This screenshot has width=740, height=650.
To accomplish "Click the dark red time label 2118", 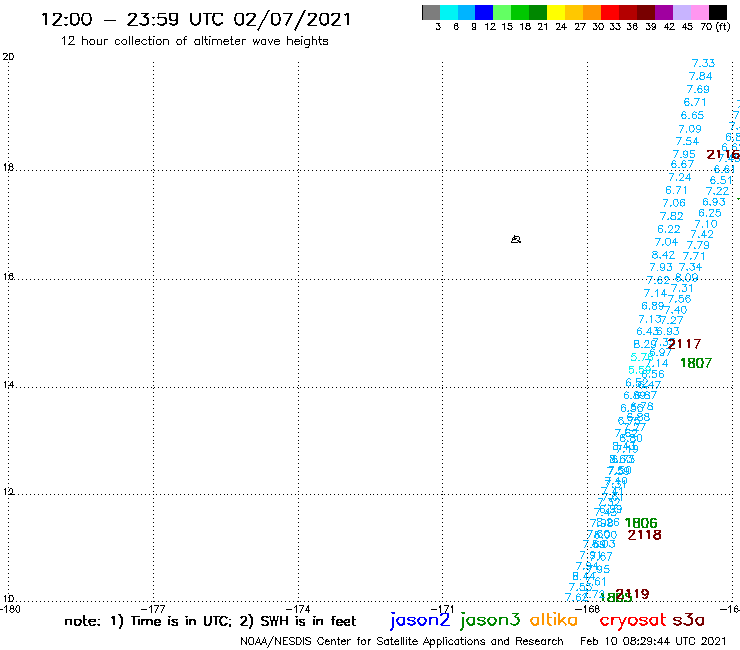I will (645, 535).
